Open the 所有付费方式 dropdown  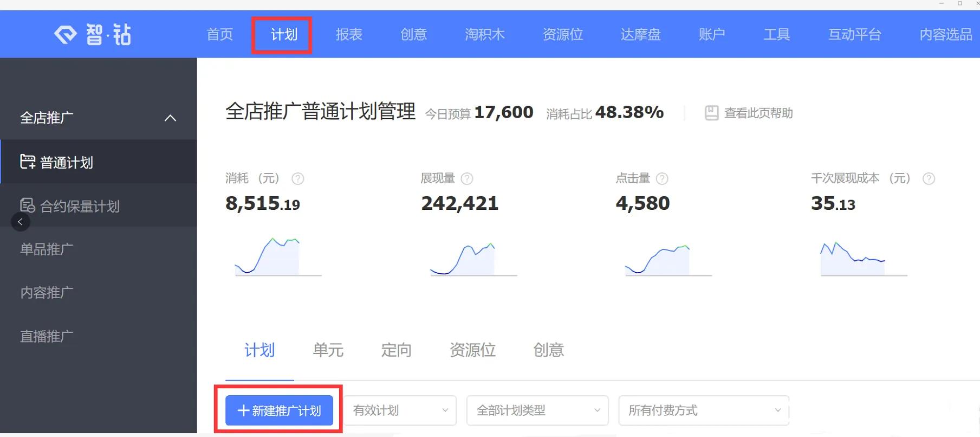[x=704, y=410]
